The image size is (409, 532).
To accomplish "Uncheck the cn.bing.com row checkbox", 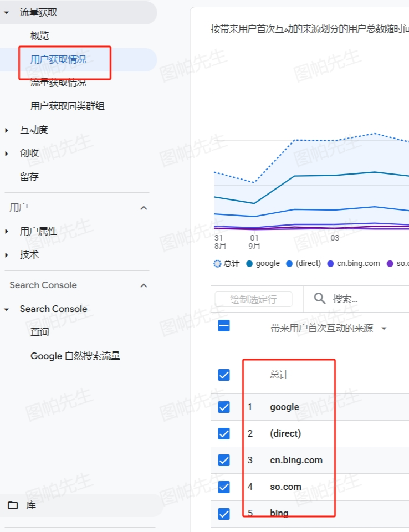I will (224, 461).
